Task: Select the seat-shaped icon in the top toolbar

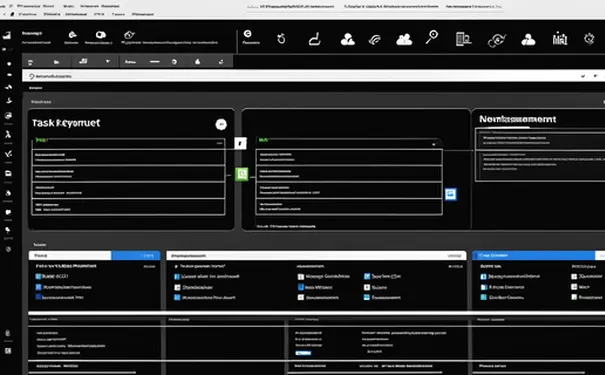Action: [315, 39]
